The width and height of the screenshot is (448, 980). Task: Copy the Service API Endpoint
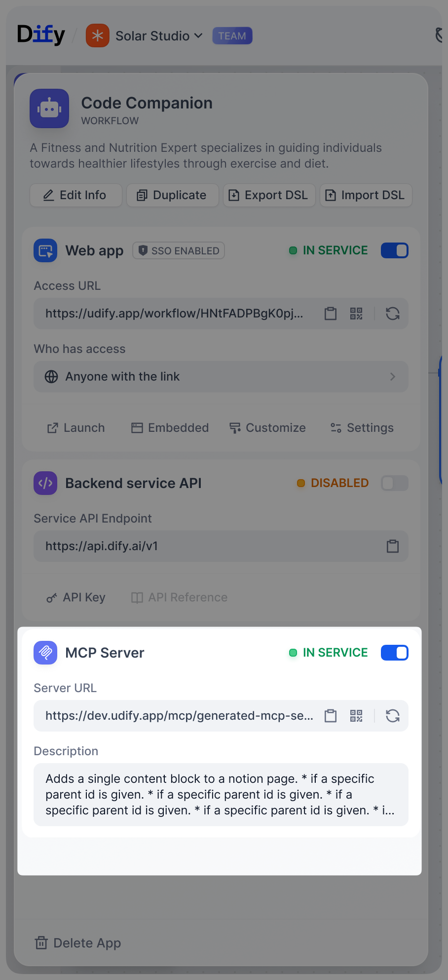point(393,546)
